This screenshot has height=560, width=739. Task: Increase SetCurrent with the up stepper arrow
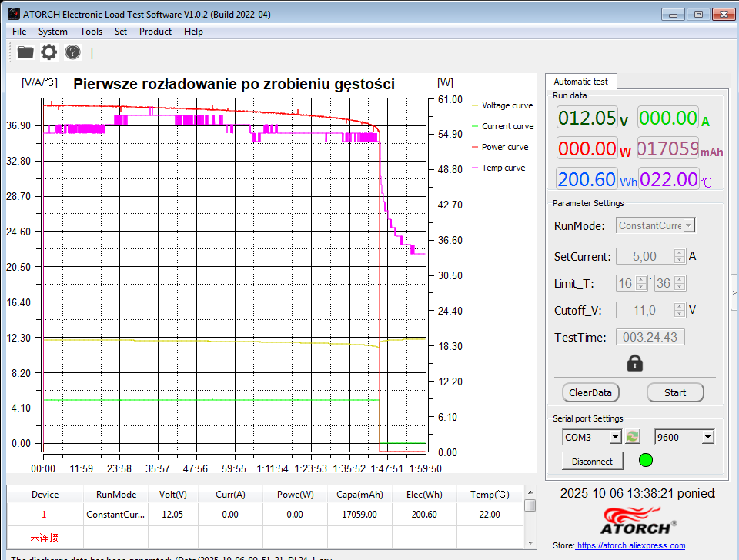pos(679,253)
